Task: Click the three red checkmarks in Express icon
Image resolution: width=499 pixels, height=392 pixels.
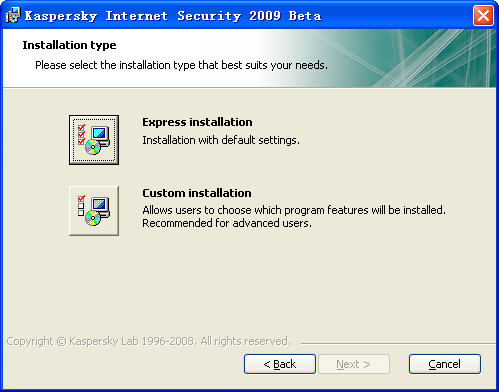Action: 81,134
